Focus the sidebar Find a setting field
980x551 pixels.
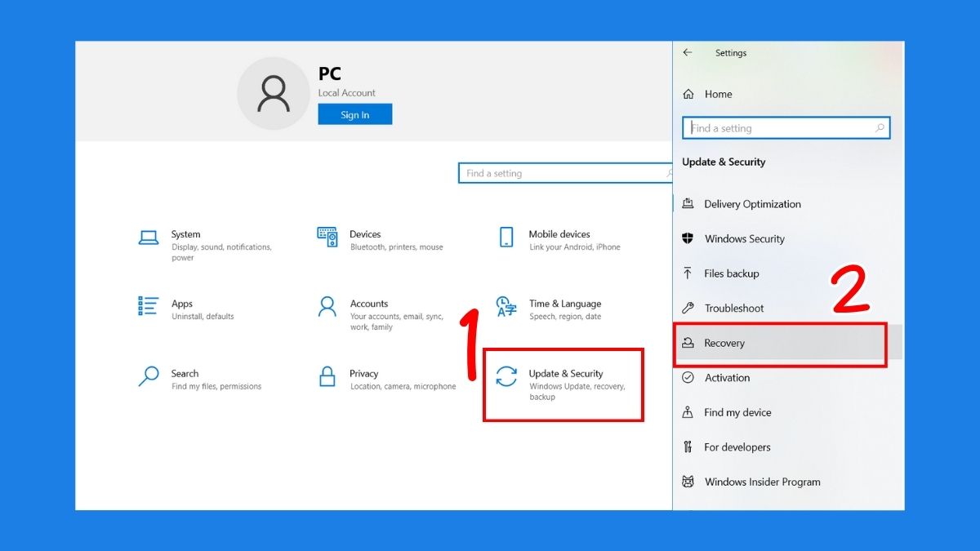pos(786,128)
